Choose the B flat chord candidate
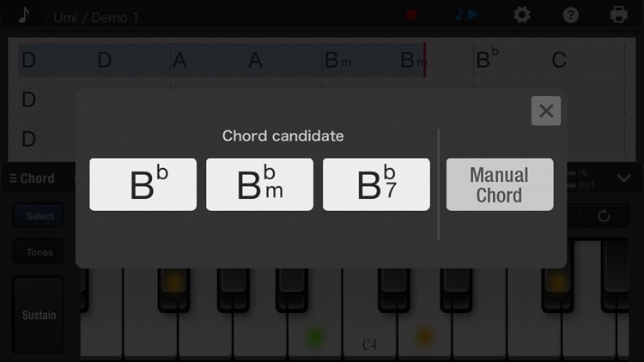This screenshot has height=362, width=644. (x=143, y=184)
